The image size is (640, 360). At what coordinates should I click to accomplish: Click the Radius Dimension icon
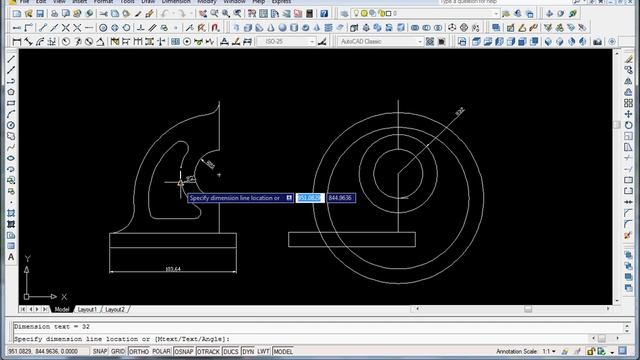tap(66, 41)
